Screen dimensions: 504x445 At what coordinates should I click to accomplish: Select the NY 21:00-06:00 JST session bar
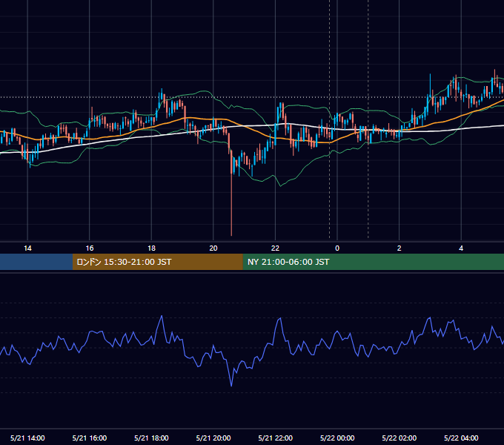tap(373, 262)
